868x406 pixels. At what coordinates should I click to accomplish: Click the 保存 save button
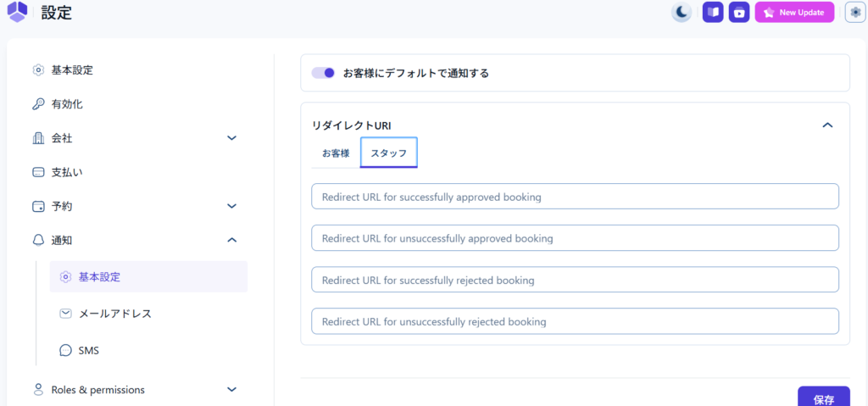coord(823,398)
